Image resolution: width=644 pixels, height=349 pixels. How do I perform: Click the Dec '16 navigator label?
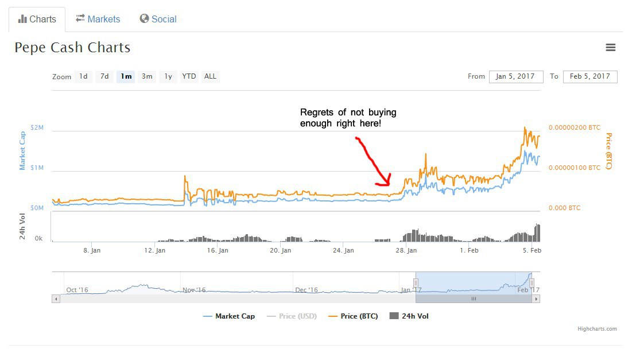[x=307, y=290]
